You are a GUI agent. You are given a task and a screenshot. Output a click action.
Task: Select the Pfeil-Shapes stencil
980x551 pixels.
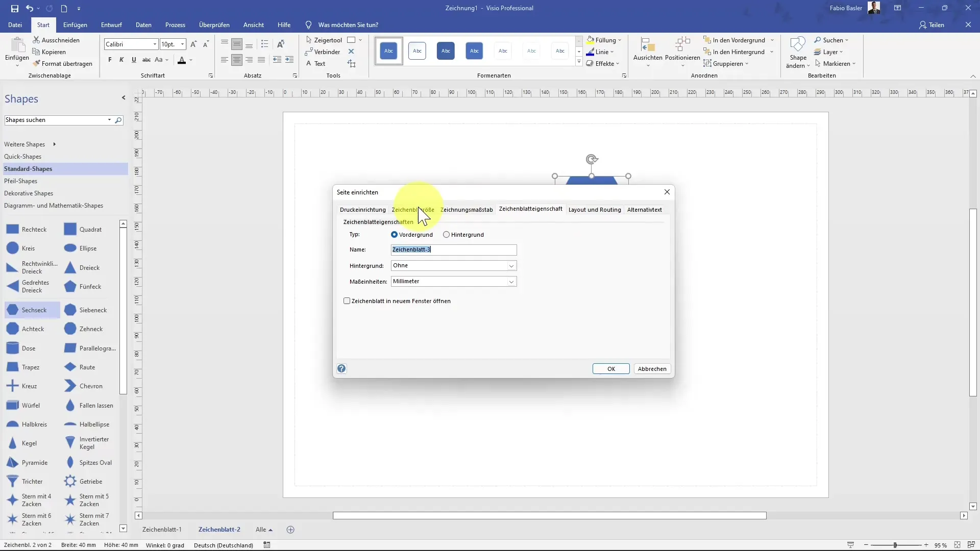(x=20, y=181)
